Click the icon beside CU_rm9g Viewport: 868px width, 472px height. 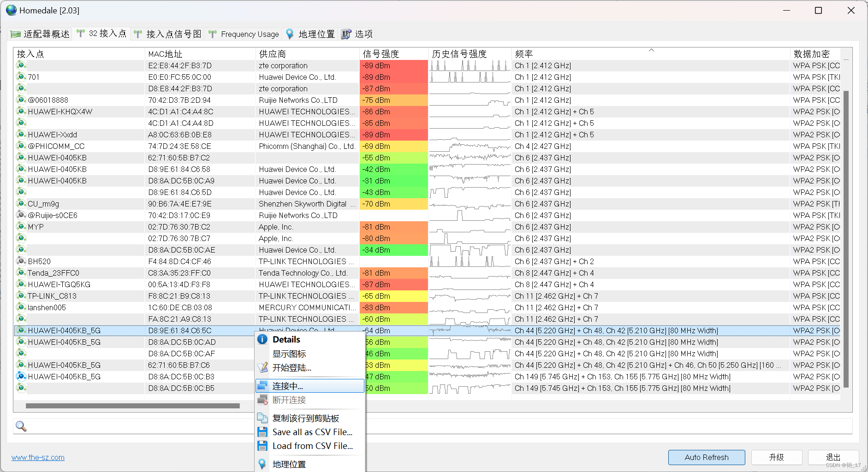point(21,203)
